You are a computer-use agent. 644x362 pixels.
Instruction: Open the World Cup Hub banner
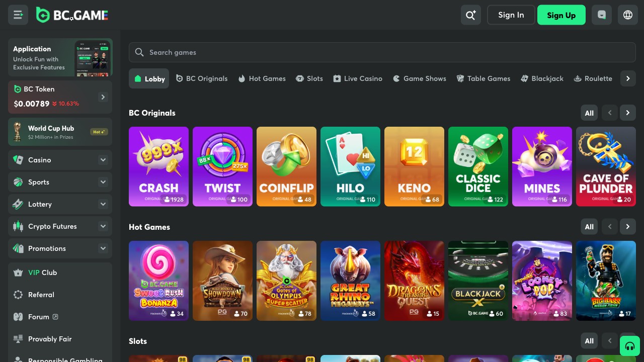(60, 132)
